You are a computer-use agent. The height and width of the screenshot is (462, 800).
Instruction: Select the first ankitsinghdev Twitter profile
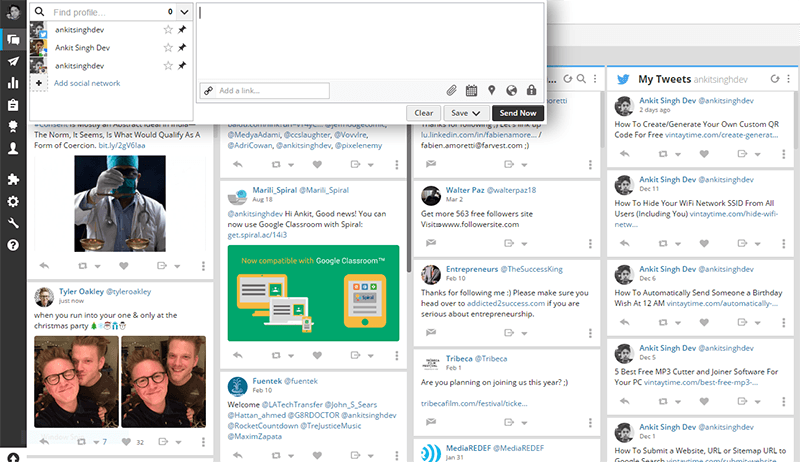coord(111,30)
